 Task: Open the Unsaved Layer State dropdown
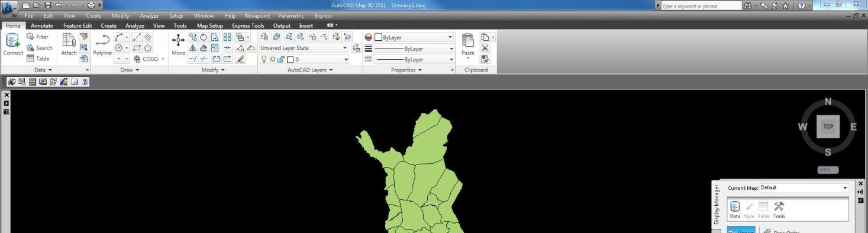pyautogui.click(x=304, y=48)
